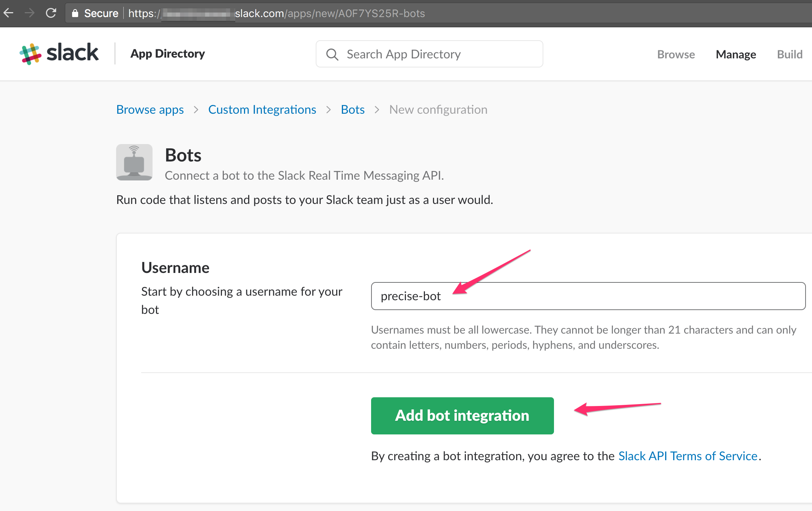Viewport: 812px width, 511px height.
Task: Open Browse apps breadcrumb link
Action: tap(150, 110)
